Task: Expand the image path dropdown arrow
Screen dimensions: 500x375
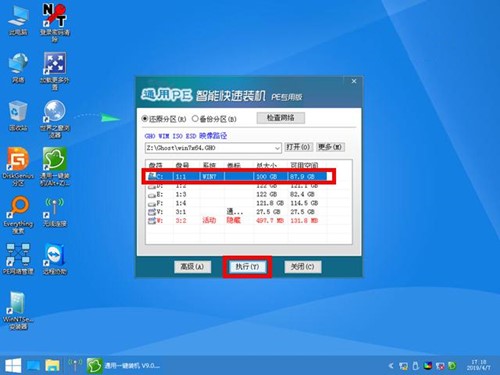Action: (x=277, y=148)
